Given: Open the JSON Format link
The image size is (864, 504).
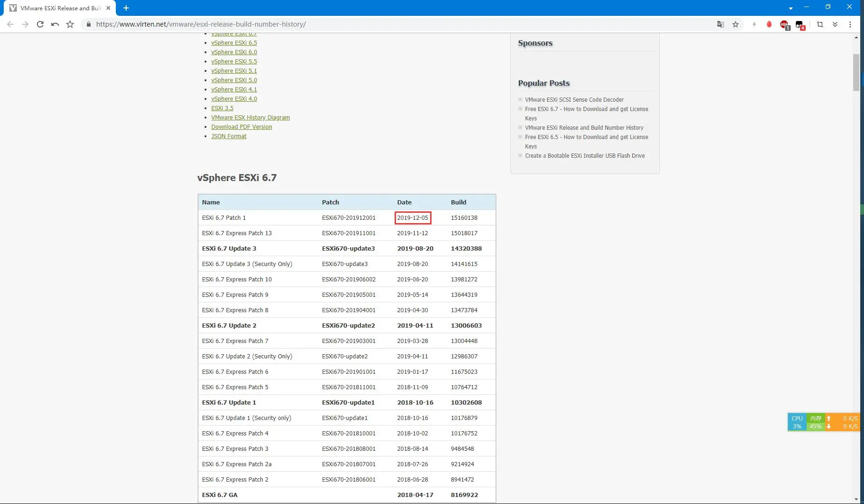Looking at the screenshot, I should (x=228, y=136).
